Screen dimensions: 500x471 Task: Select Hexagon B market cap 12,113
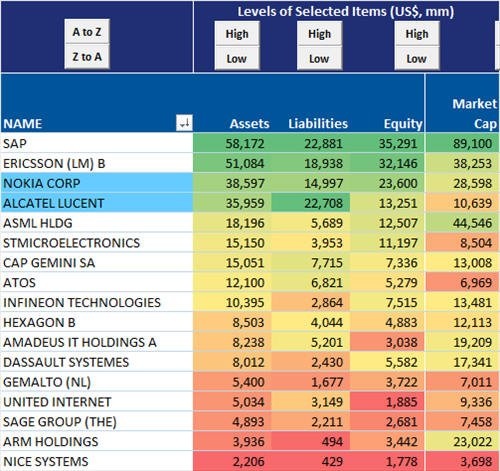point(463,322)
